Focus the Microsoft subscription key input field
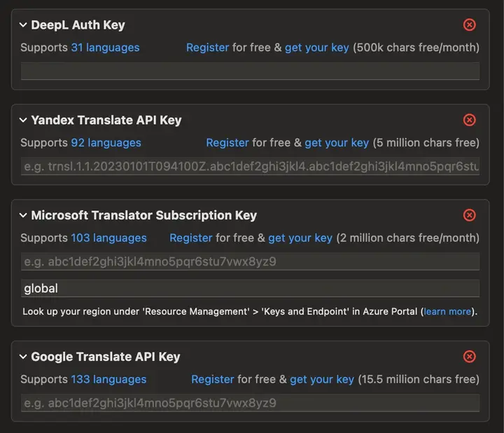Image resolution: width=504 pixels, height=433 pixels. [x=251, y=261]
